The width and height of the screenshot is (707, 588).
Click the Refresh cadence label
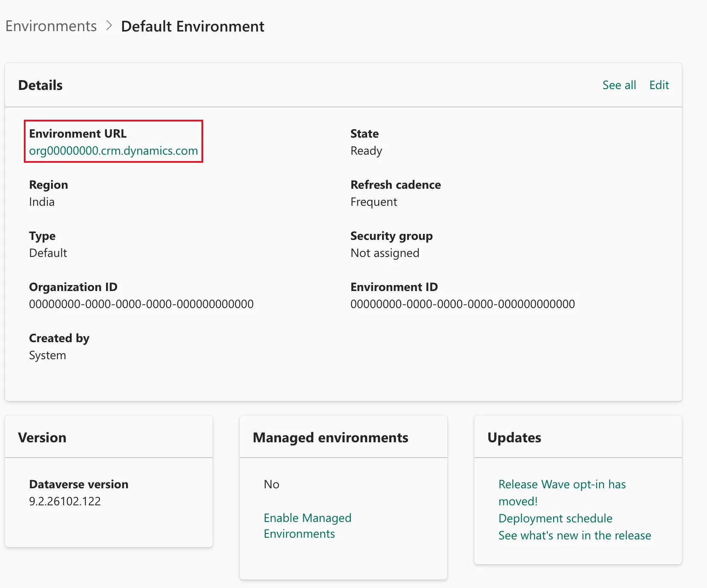(396, 185)
